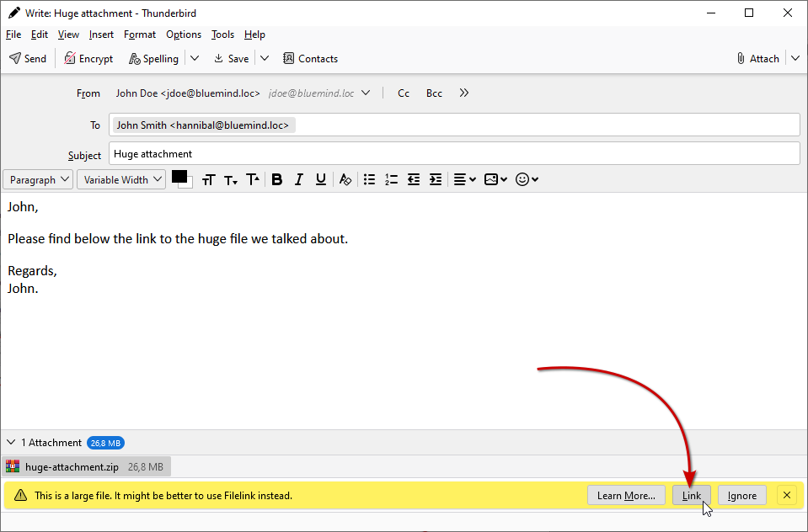Open the emoji smiley picker

pos(527,179)
